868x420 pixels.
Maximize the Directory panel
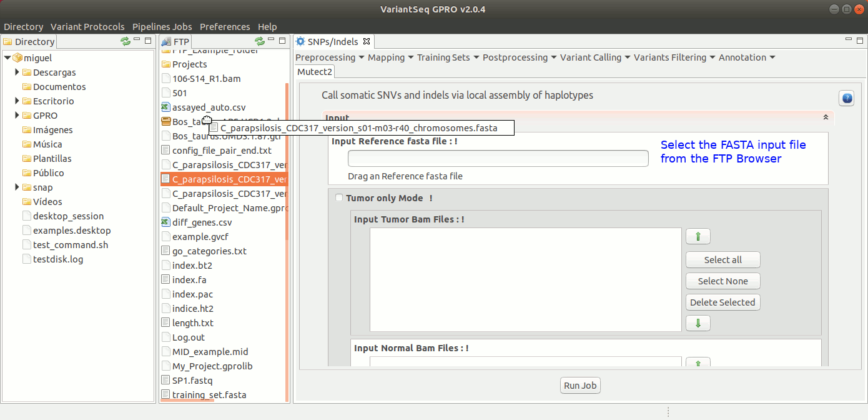(148, 41)
